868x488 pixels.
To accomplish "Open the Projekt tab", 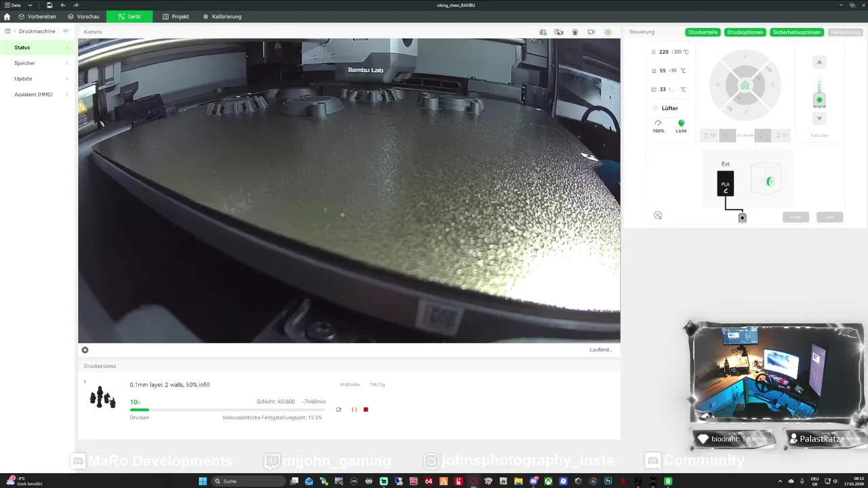I will (176, 16).
